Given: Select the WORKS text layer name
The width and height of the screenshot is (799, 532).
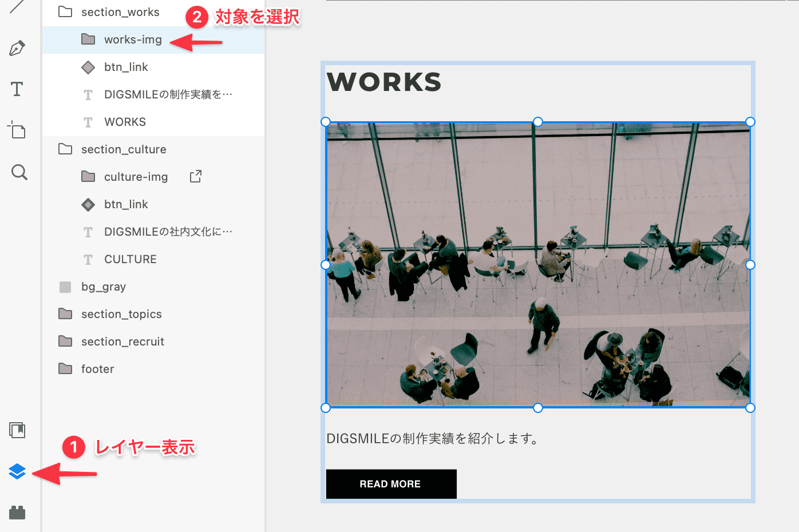Looking at the screenshot, I should click(125, 122).
